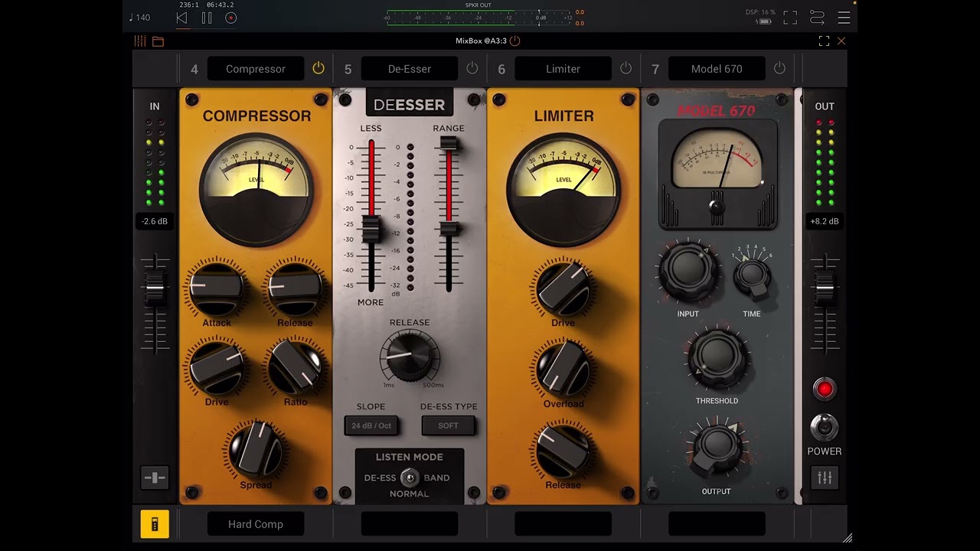Enable the De-Esser slot power button
980x551 pixels.
pyautogui.click(x=472, y=69)
